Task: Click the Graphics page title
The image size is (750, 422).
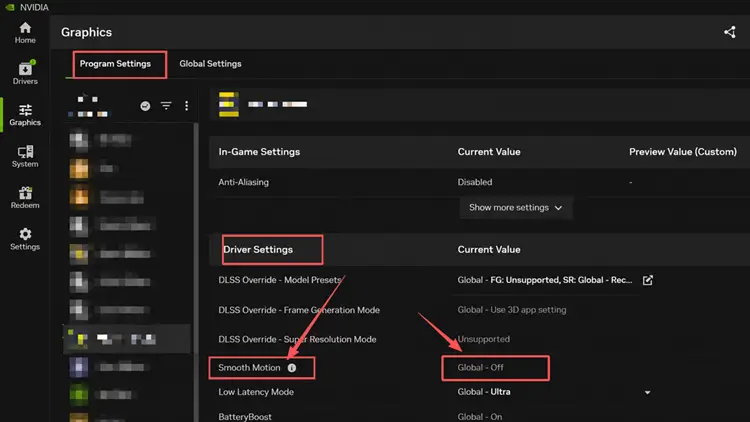Action: tap(87, 32)
